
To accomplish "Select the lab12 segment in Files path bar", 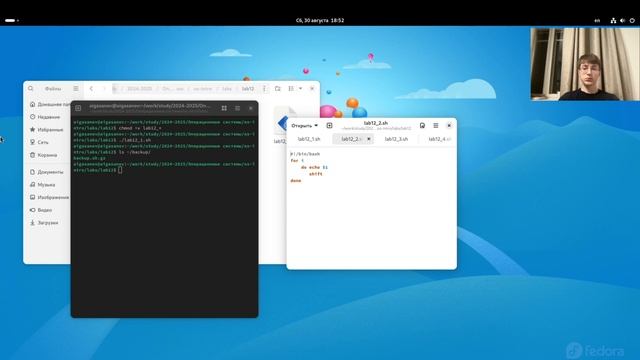I will [248, 89].
